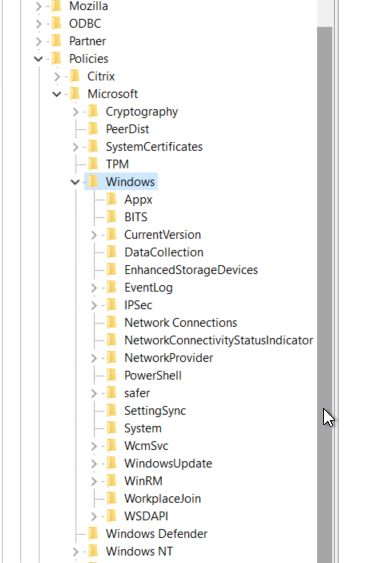Expand the WinRM subkey arrow
This screenshot has width=368, height=563.
94,481
